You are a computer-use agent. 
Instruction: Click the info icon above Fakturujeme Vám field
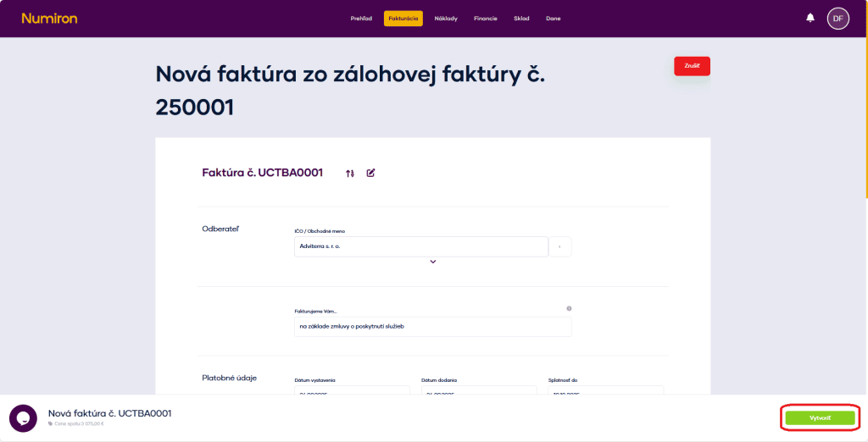569,309
